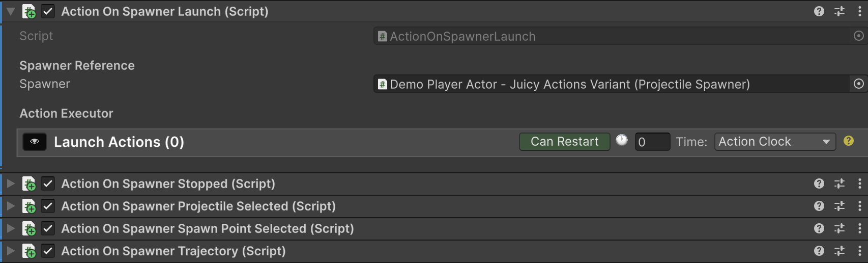Screen dimensions: 868x263
Task: Open the Action Clock time dropdown
Action: tap(774, 142)
